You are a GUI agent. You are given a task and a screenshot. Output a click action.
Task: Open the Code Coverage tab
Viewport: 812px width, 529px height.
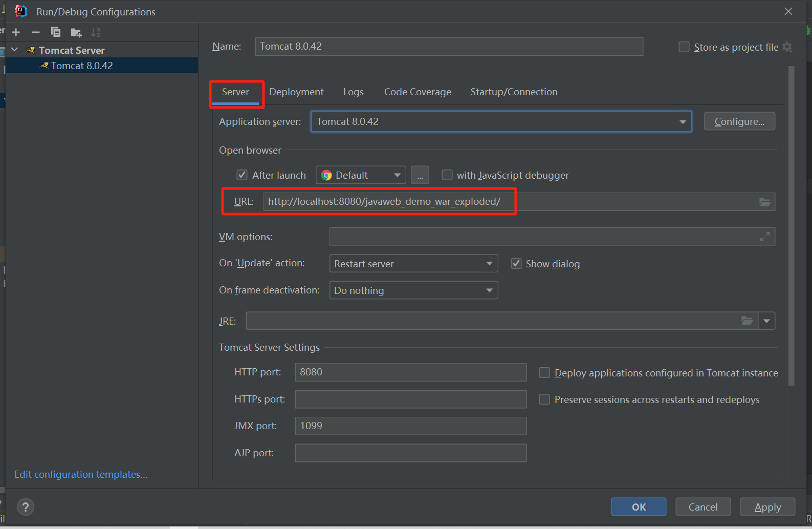coord(418,92)
